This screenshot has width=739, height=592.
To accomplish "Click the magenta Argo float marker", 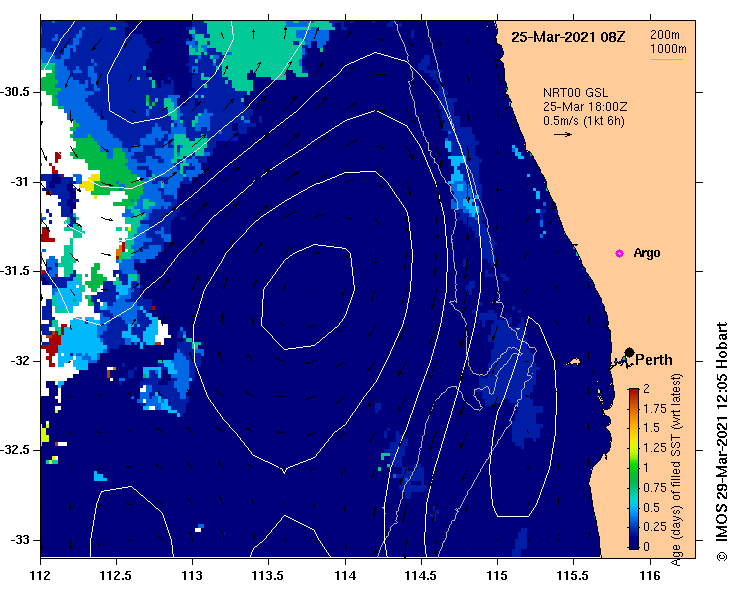I will tap(619, 254).
